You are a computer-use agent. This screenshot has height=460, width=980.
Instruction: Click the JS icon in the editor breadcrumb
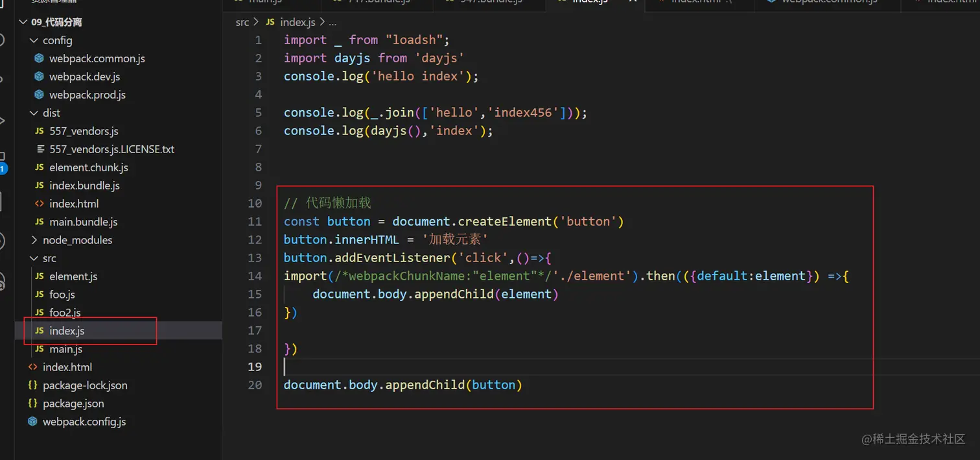point(270,22)
